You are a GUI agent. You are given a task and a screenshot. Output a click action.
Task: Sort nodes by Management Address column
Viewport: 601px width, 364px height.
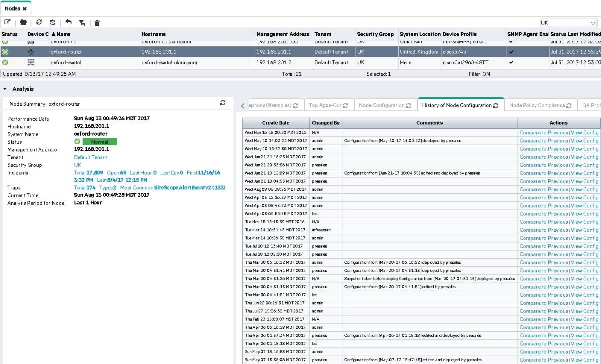click(x=283, y=34)
